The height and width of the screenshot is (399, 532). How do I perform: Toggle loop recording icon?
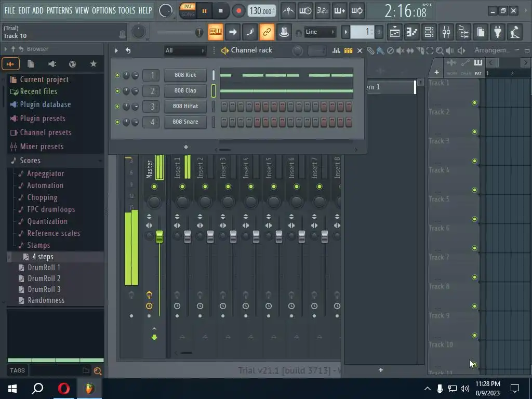pyautogui.click(x=356, y=11)
